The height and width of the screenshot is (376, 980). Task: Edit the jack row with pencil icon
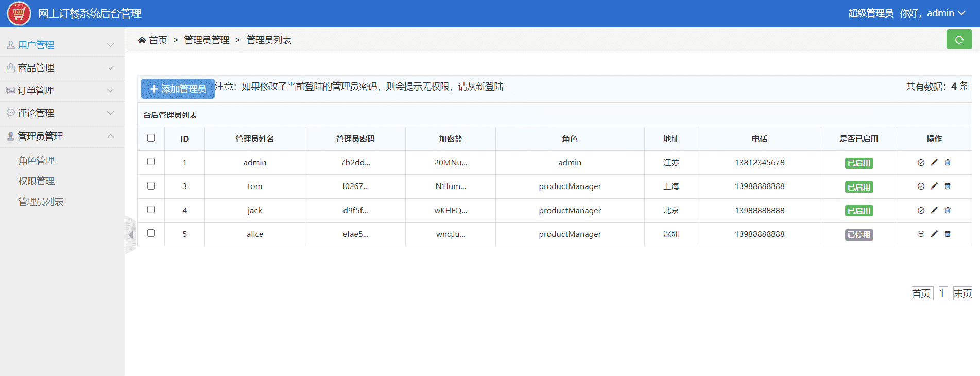[x=934, y=210]
